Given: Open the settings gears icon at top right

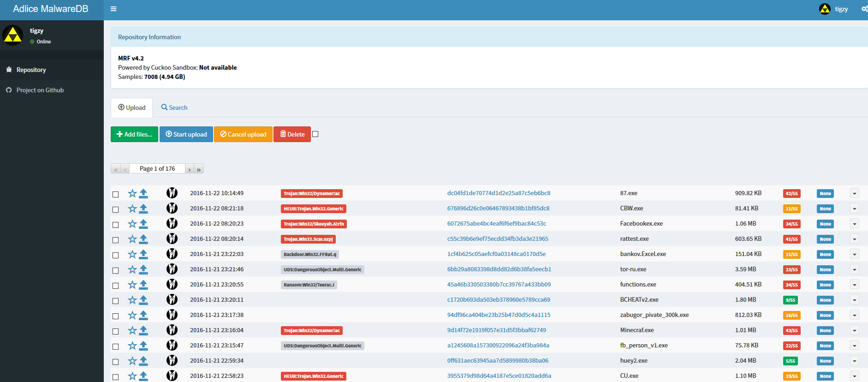Looking at the screenshot, I should click(x=864, y=9).
